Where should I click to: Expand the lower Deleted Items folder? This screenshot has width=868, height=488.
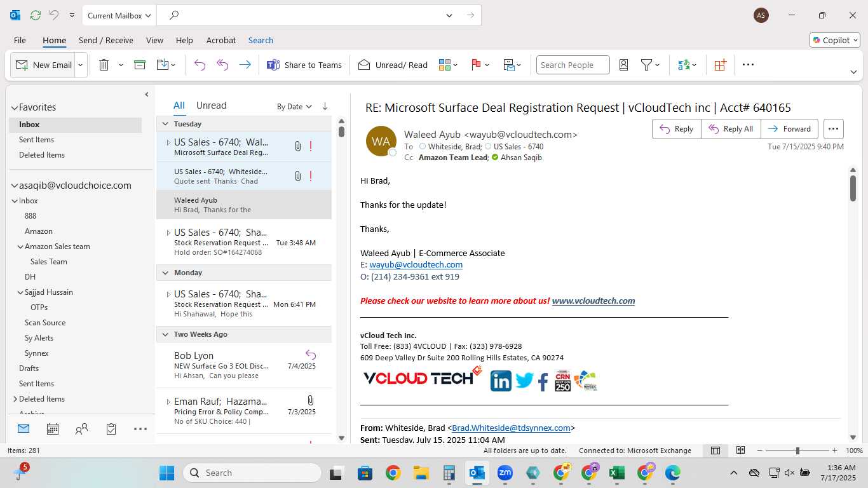pos(15,399)
